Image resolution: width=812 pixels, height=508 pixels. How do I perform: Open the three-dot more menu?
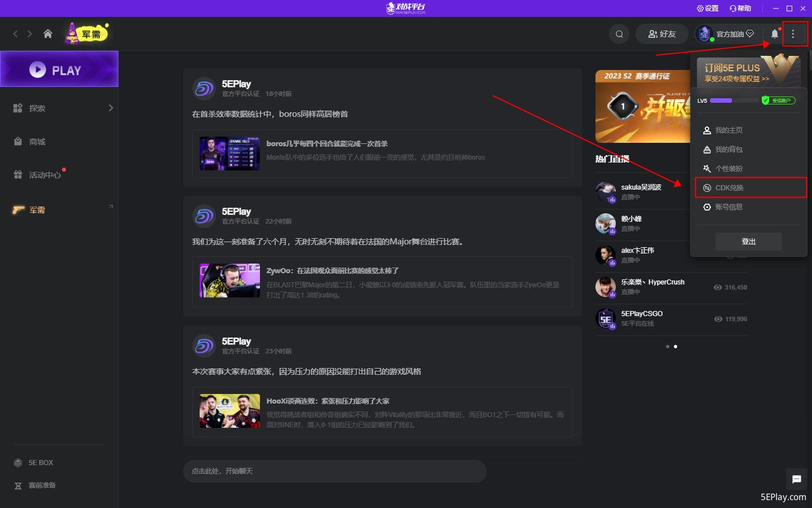(x=793, y=34)
